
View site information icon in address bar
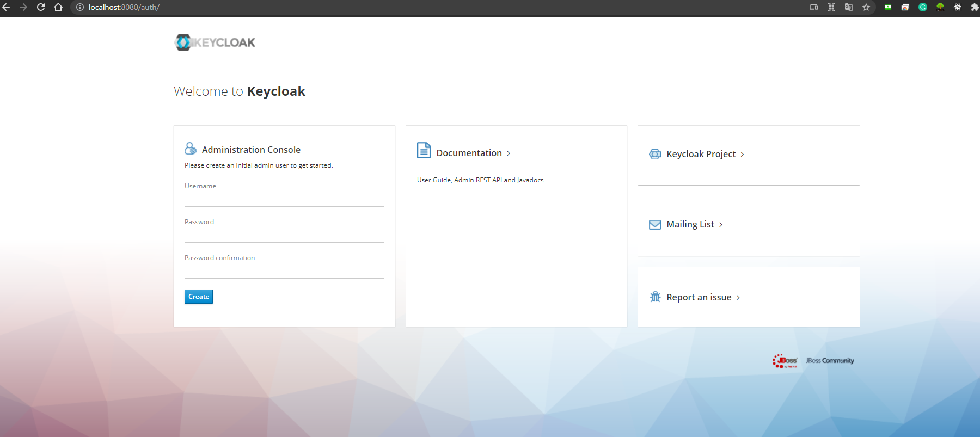pos(80,7)
